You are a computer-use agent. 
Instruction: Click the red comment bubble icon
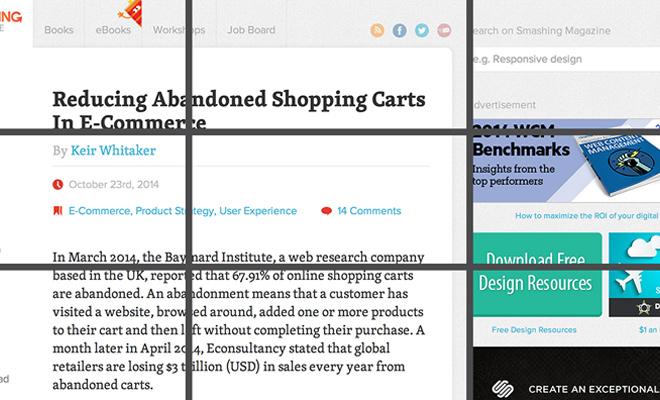click(326, 211)
